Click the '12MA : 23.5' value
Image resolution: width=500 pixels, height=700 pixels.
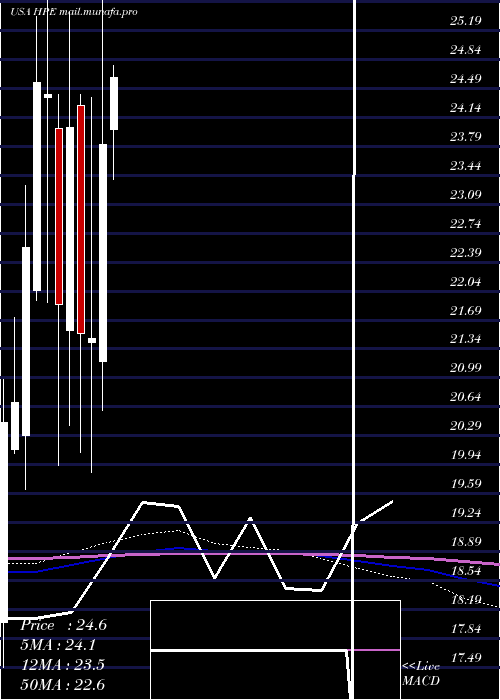(62, 665)
